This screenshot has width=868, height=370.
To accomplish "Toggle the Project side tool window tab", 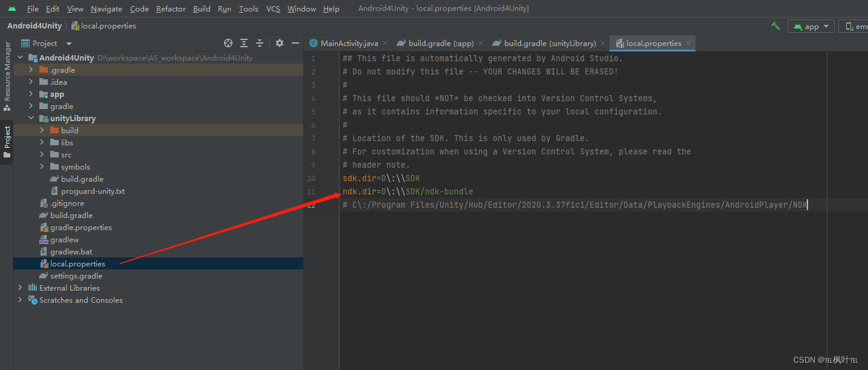I will tap(7, 142).
